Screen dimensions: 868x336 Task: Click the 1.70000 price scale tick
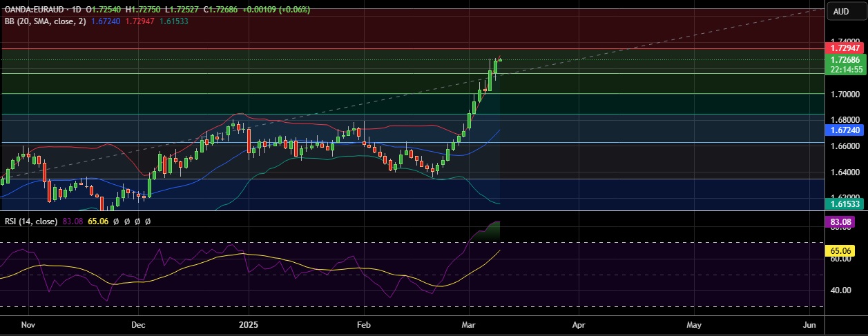845,93
